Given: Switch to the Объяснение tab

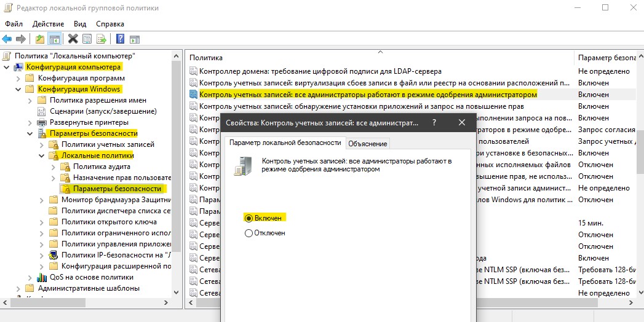Looking at the screenshot, I should (x=368, y=144).
